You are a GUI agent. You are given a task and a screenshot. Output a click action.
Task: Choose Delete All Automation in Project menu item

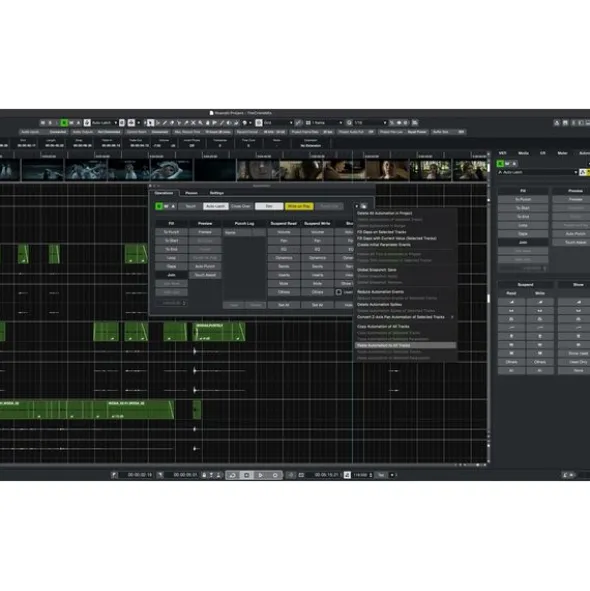click(x=405, y=213)
